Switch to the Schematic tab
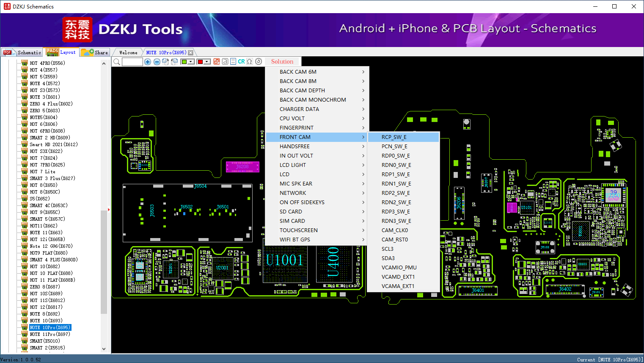 22,53
